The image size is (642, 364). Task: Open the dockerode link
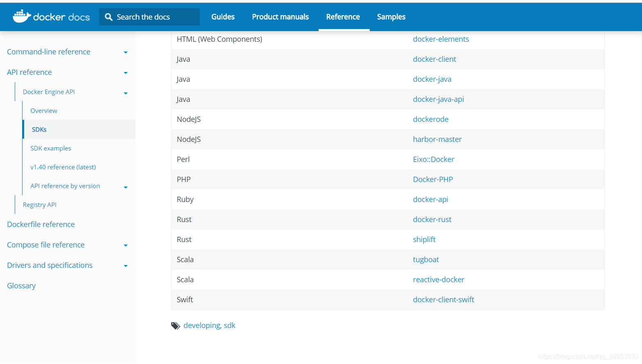(x=431, y=119)
